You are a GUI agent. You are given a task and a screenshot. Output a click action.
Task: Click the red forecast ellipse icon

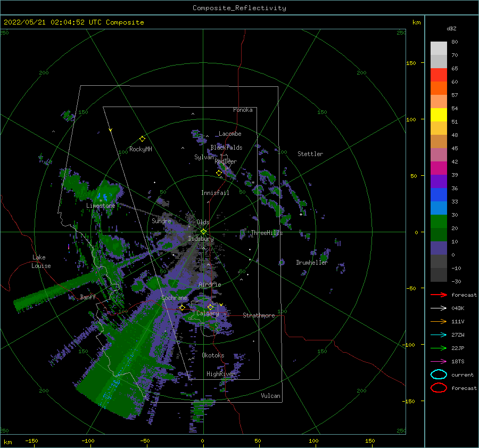pyautogui.click(x=439, y=388)
